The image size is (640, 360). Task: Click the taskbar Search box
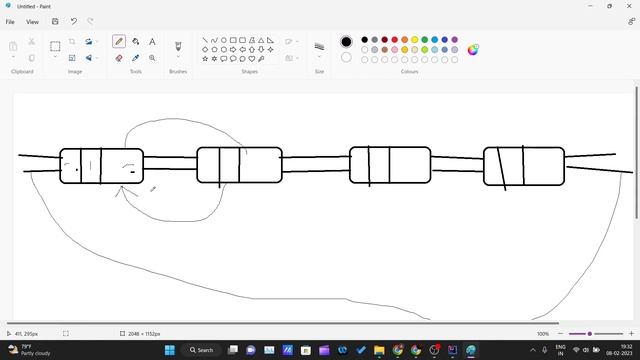tap(202, 350)
